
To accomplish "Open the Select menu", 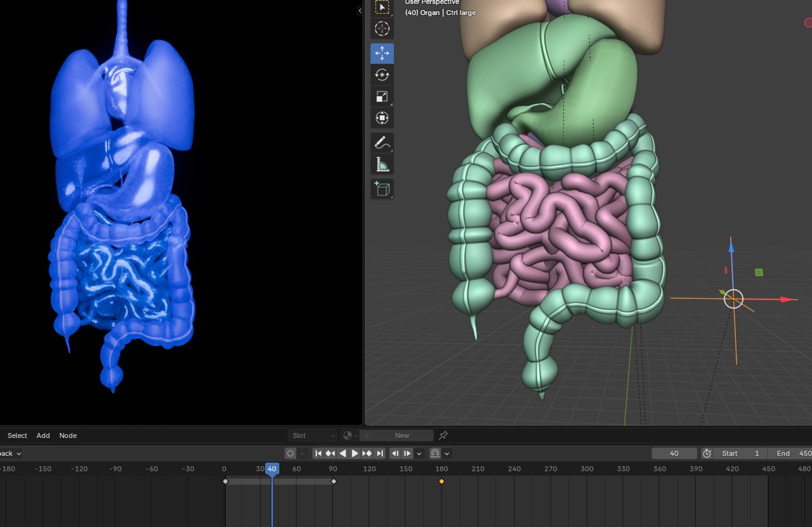I will 18,435.
